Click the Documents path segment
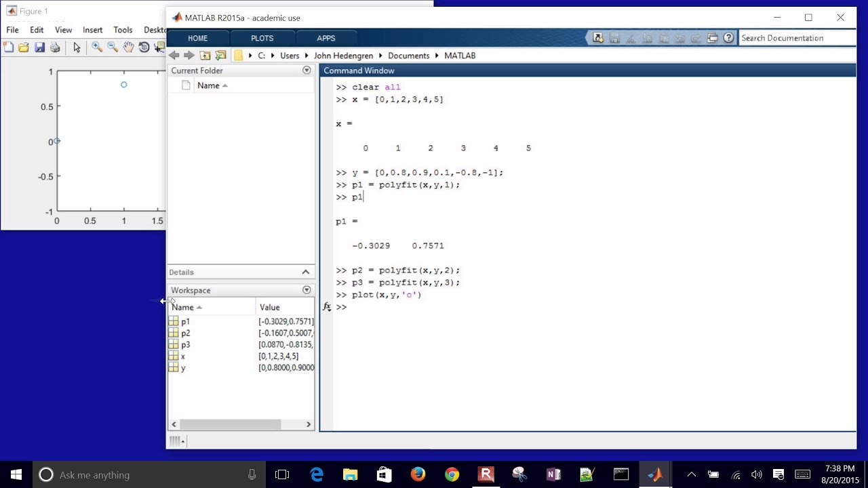This screenshot has width=868, height=488. click(x=408, y=56)
